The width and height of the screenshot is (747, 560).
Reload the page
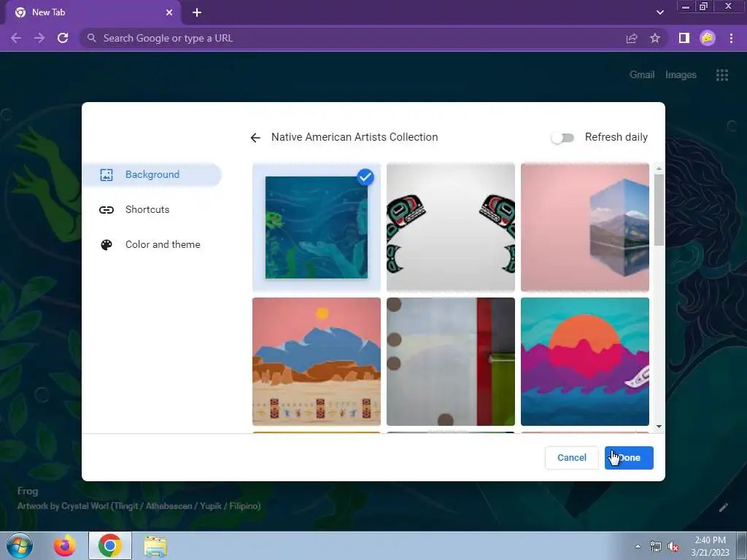pyautogui.click(x=63, y=38)
